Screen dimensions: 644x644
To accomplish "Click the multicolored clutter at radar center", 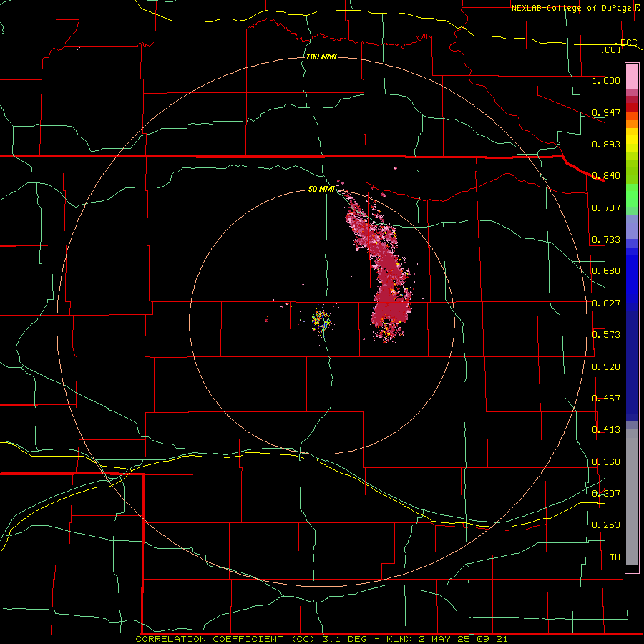I will tap(321, 320).
